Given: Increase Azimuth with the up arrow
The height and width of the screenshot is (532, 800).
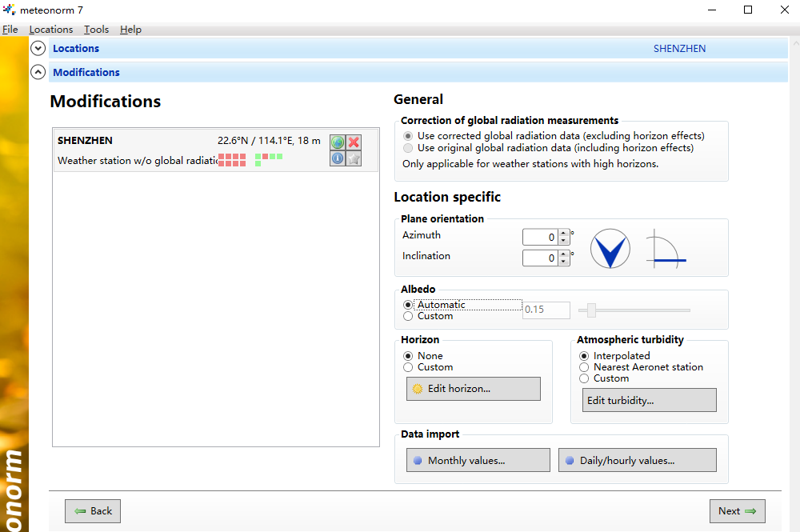Looking at the screenshot, I should (x=563, y=234).
